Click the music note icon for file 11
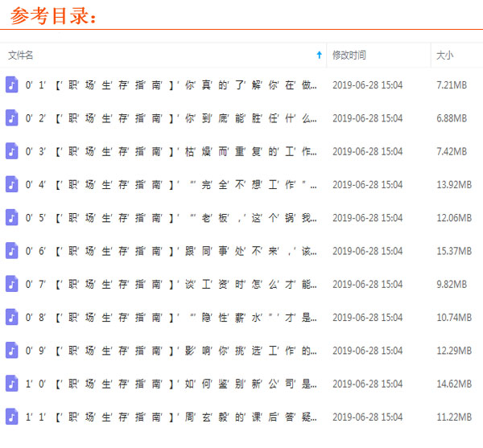The image size is (483, 448). pyautogui.click(x=11, y=417)
